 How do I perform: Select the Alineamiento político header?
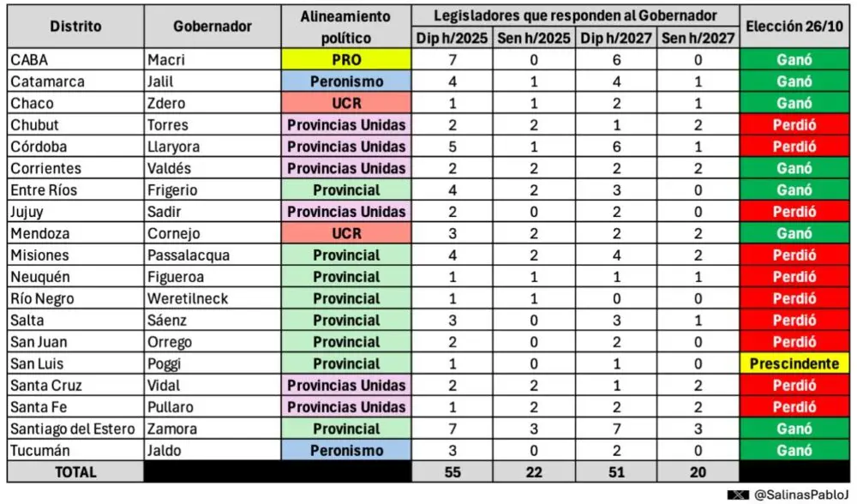click(346, 27)
